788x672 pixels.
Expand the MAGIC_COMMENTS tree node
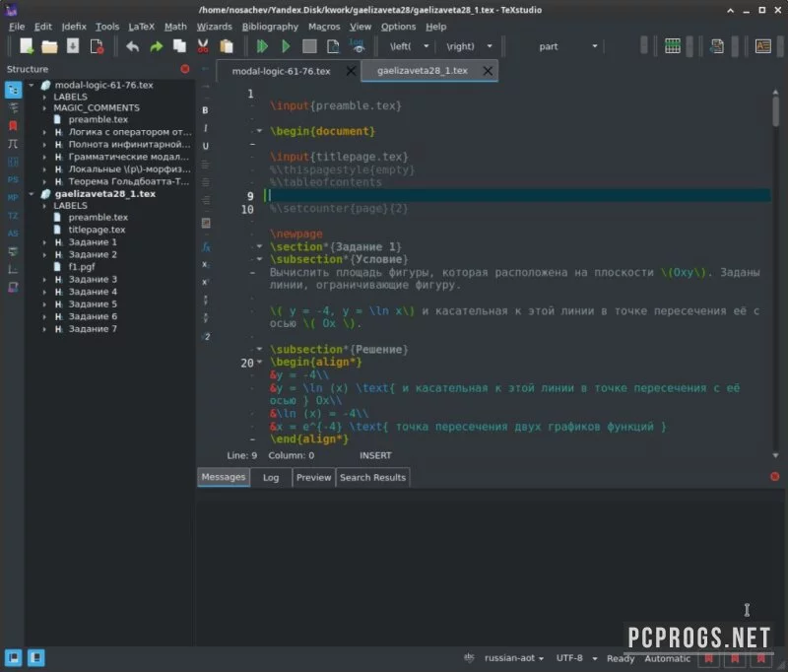tap(44, 107)
